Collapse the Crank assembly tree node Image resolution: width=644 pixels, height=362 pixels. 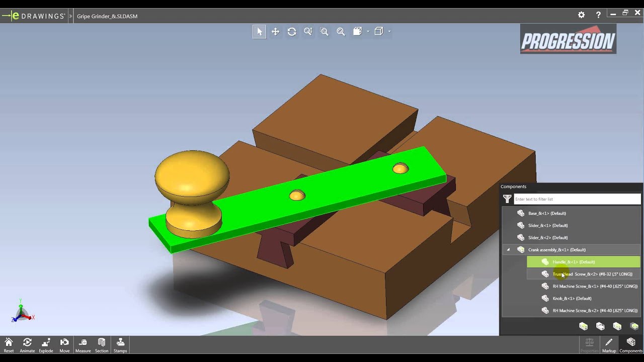508,250
